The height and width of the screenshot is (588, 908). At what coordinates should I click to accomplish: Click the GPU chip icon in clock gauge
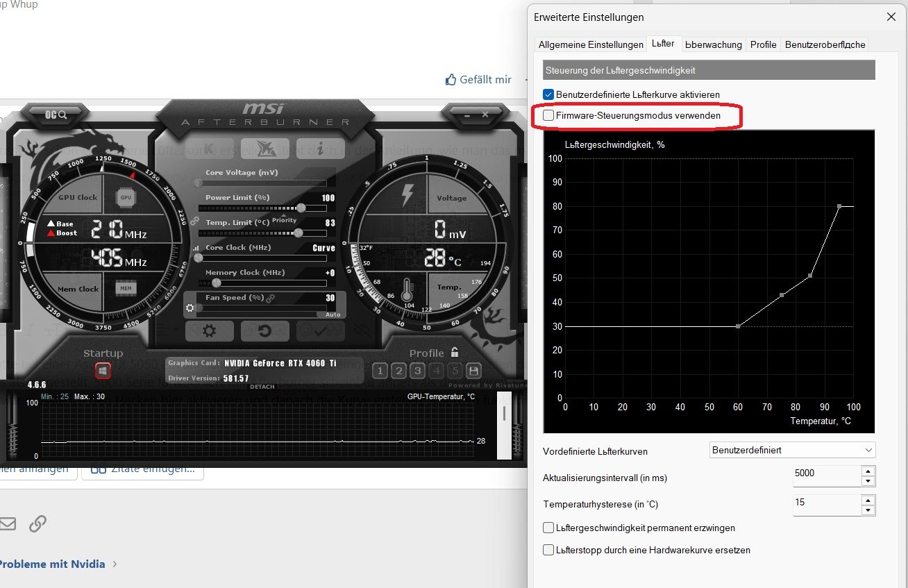point(126,197)
